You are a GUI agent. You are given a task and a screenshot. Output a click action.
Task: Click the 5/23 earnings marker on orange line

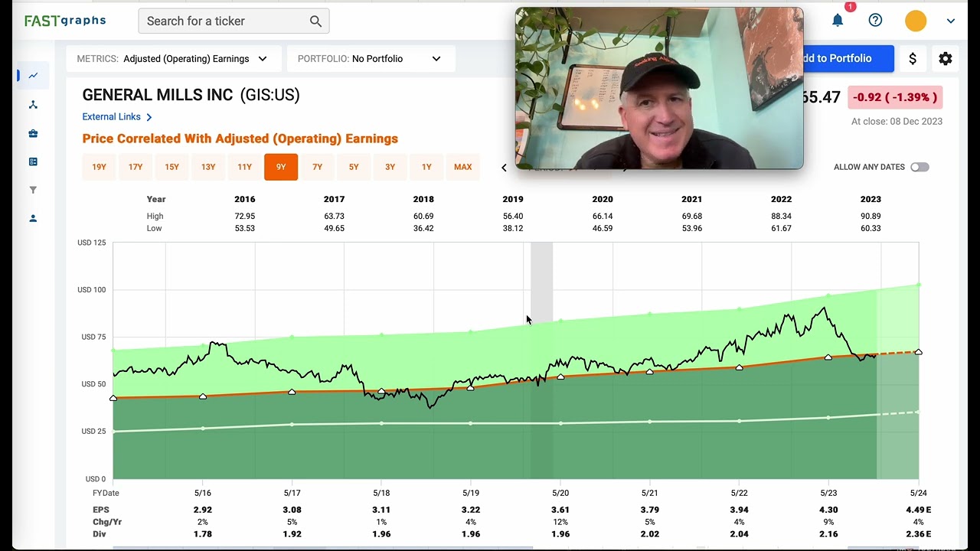(x=828, y=357)
